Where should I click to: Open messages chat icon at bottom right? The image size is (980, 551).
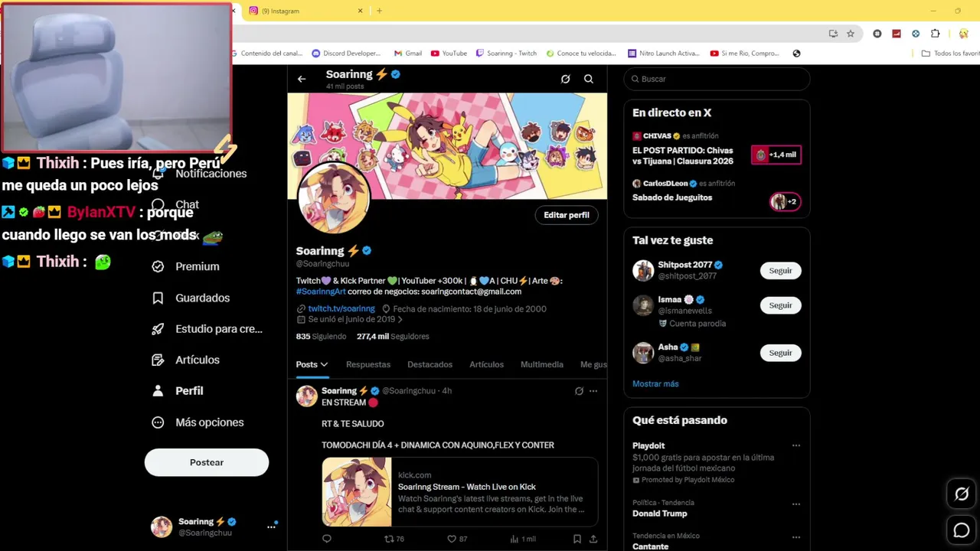[x=962, y=530]
